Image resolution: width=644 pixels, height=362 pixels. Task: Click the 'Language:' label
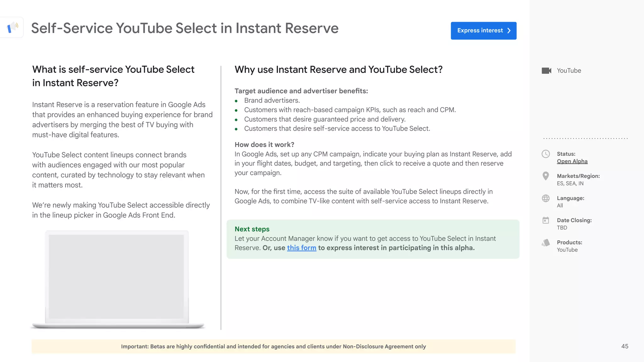[570, 198]
